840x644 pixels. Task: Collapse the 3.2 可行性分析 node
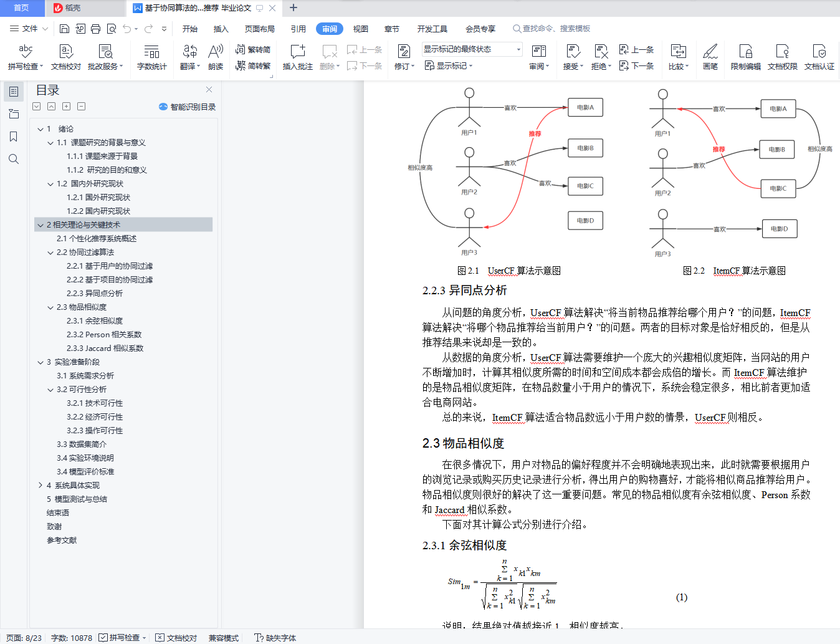point(50,390)
